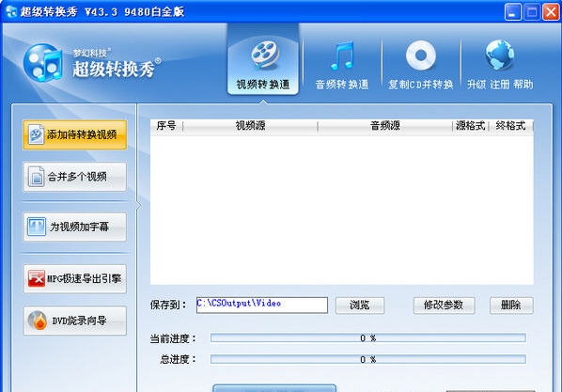Focus the 保存到 output path field
Screen dimensions: 562x392
262,306
